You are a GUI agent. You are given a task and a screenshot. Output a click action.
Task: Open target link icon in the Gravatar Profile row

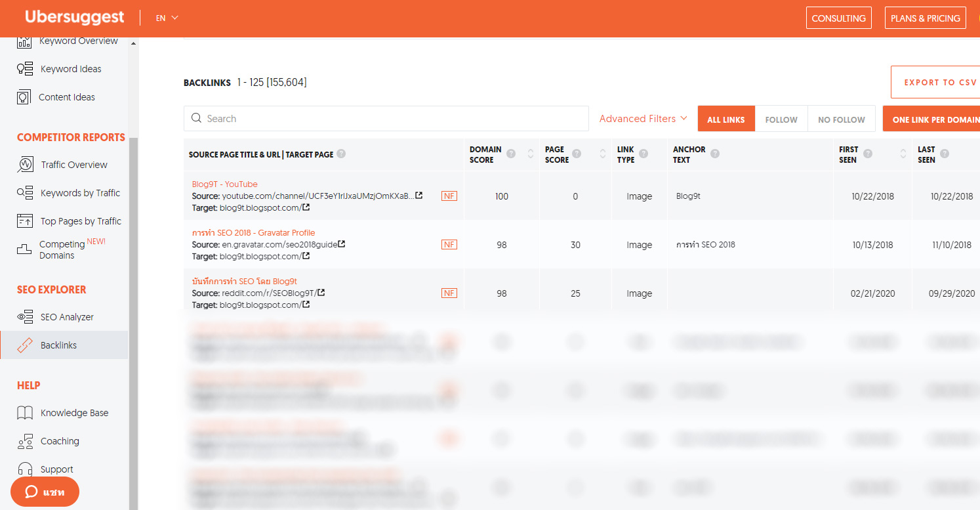pyautogui.click(x=306, y=256)
